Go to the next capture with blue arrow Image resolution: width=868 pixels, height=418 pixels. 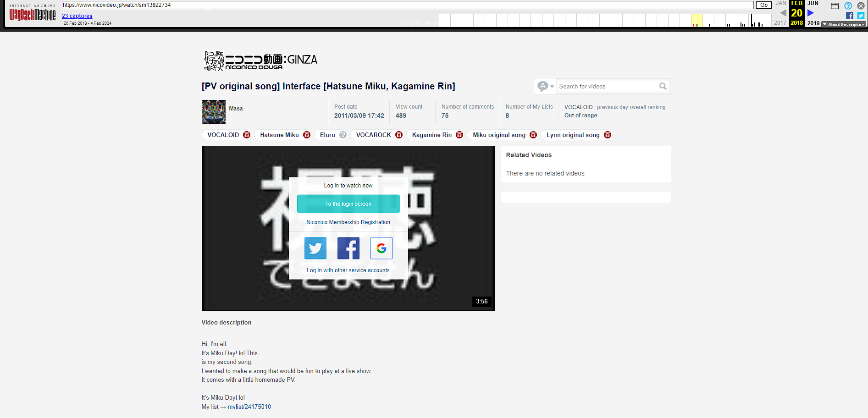point(811,13)
